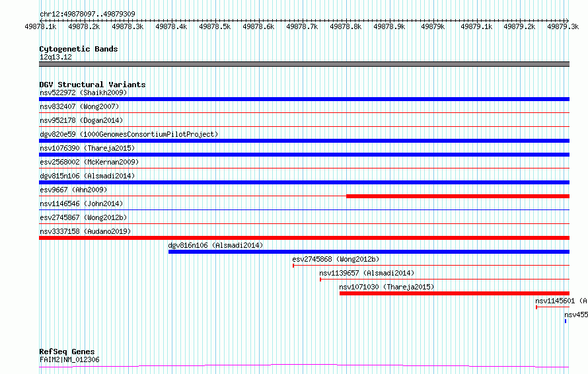Image resolution: width=588 pixels, height=374 pixels.
Task: Select the red nsv1071030 bar
Action: 455,293
